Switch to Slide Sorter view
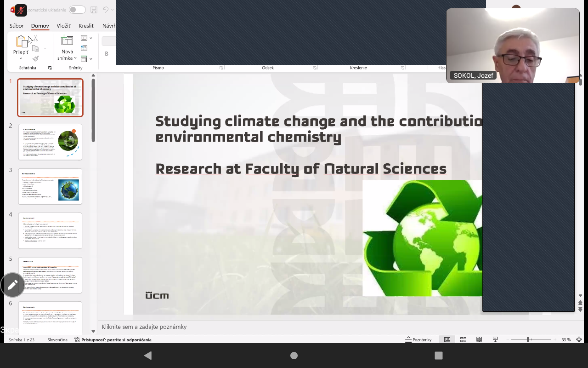588x368 pixels. 463,339
